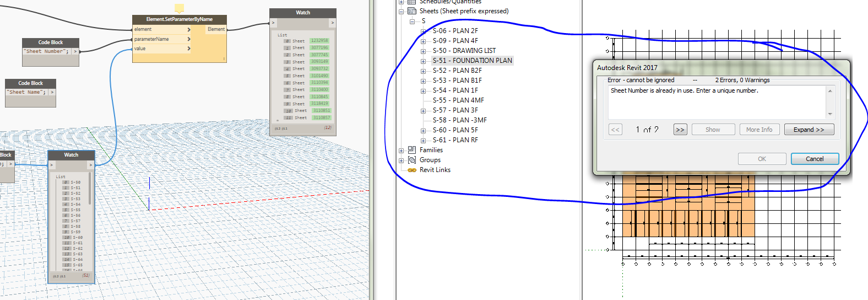This screenshot has width=868, height=300.
Task: Select sheet S-06 - PLAN 2F
Action: point(455,31)
